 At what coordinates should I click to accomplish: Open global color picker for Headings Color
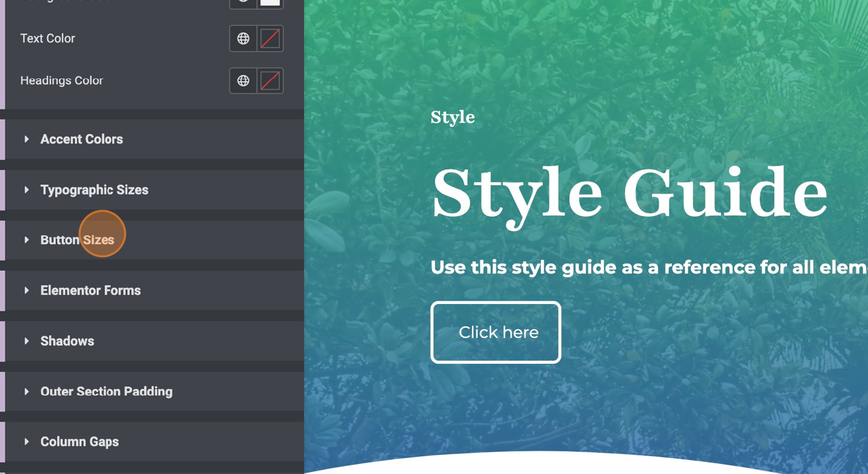243,81
